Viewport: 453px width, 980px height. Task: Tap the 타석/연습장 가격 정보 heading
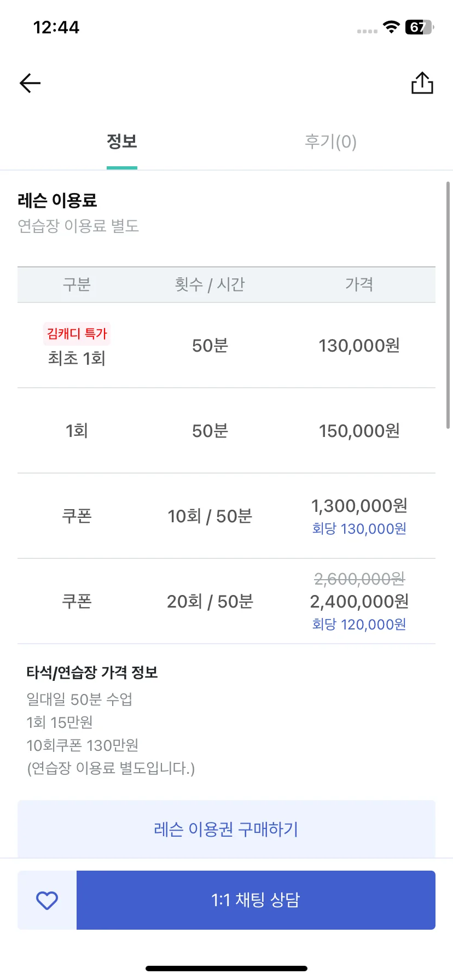point(92,672)
